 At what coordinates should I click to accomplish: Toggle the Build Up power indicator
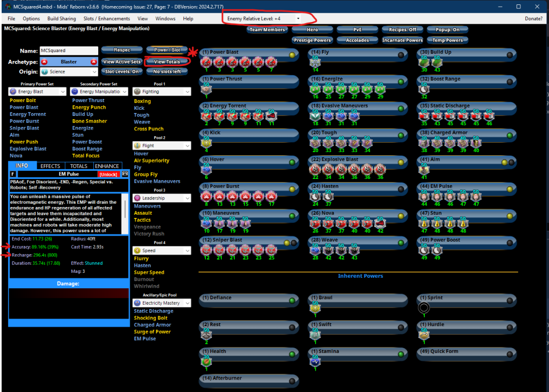pos(509,54)
